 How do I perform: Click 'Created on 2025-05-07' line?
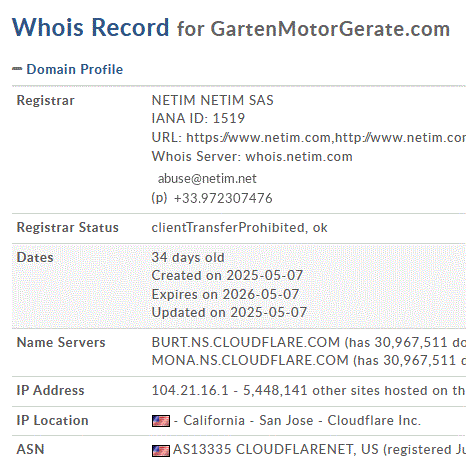[x=227, y=276]
